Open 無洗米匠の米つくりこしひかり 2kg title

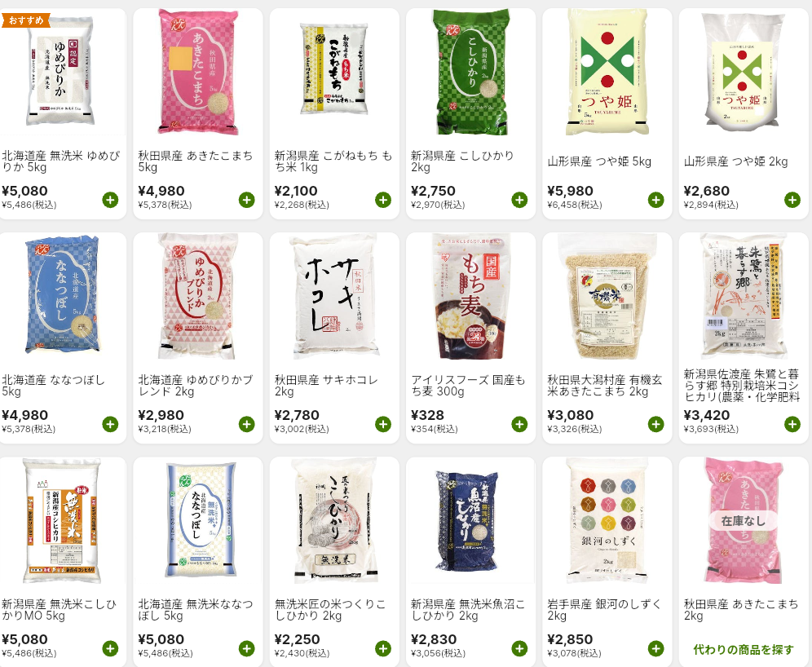[x=330, y=610]
